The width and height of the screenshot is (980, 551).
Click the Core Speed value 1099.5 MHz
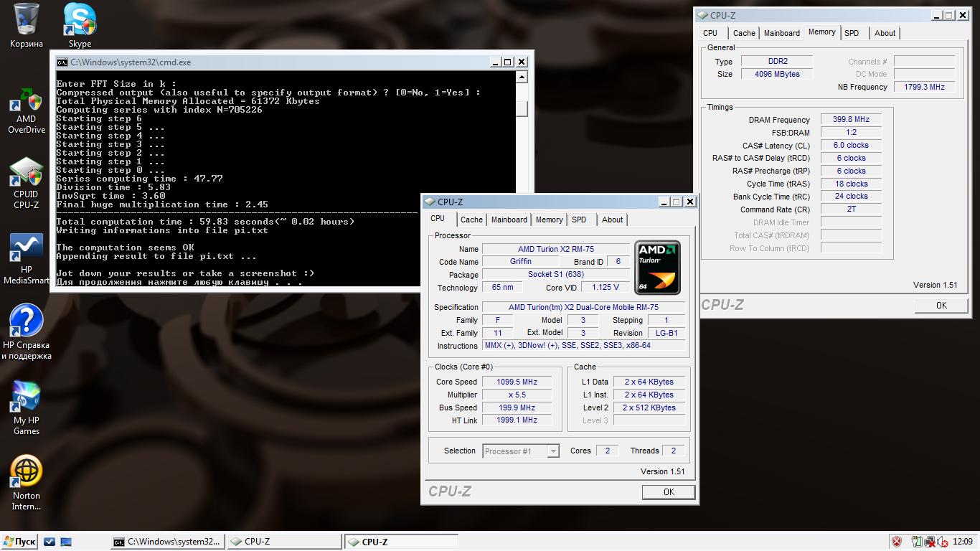(x=517, y=382)
